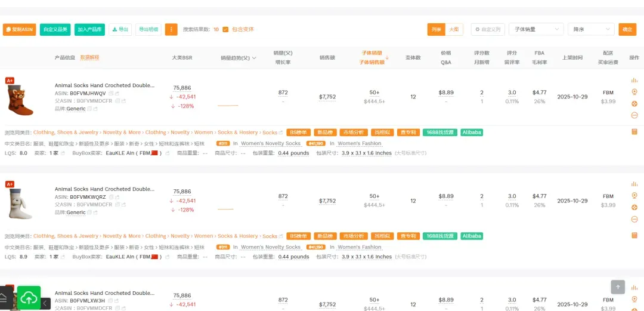Viewport: 644px width, 311px height.
Task: Click the green cloud upload icon
Action: [29, 298]
